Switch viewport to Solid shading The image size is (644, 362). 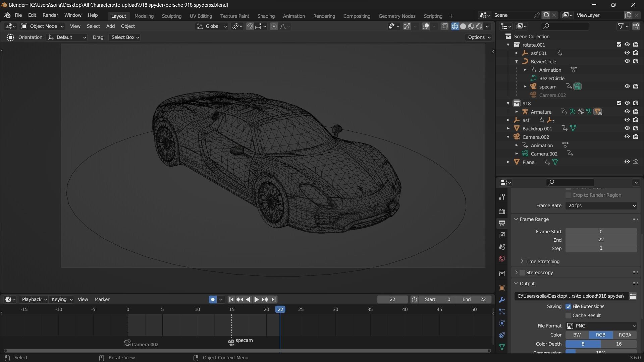[x=463, y=26]
